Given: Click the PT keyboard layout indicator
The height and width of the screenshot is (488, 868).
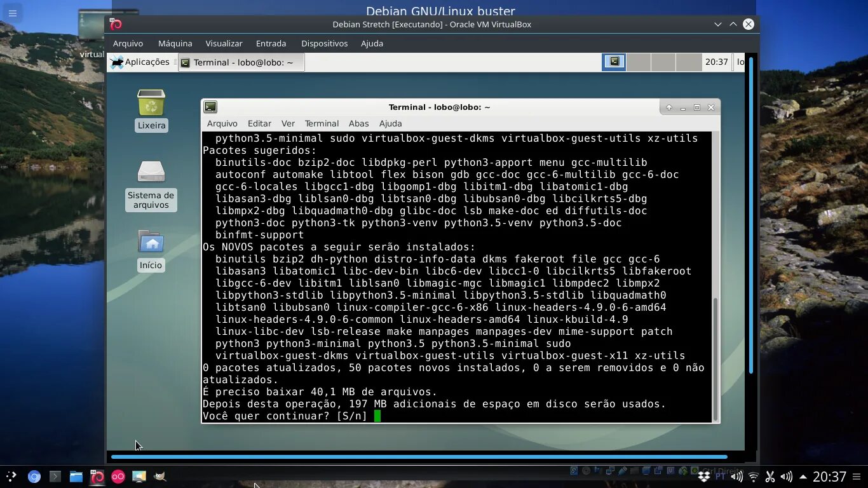Looking at the screenshot, I should 721,477.
